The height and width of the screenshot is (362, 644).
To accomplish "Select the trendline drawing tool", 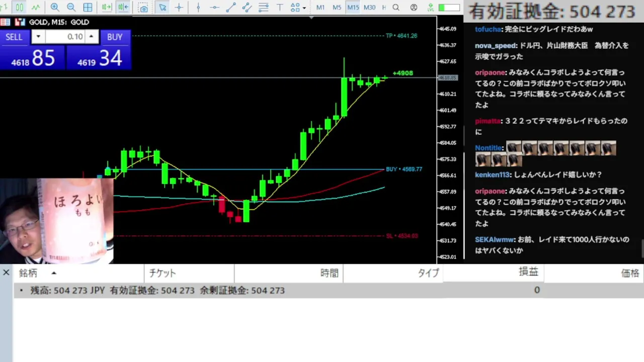I will [x=231, y=8].
